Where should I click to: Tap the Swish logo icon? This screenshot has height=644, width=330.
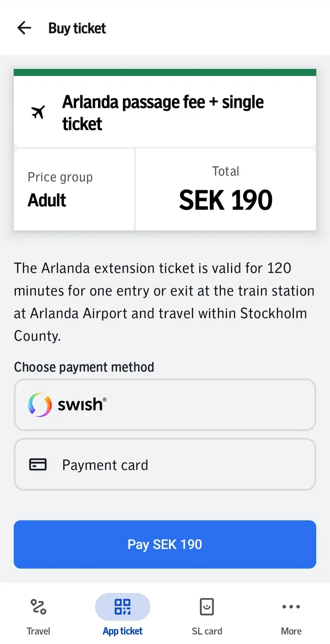click(x=40, y=405)
